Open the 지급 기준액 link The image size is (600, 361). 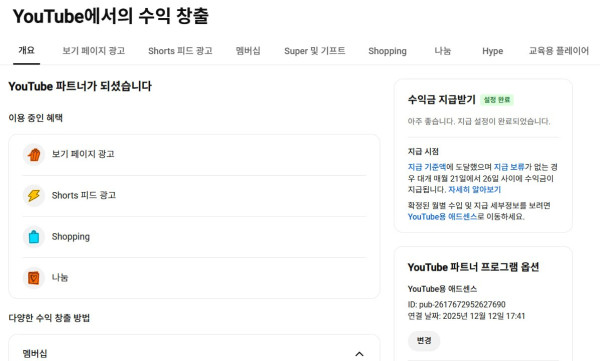point(427,167)
